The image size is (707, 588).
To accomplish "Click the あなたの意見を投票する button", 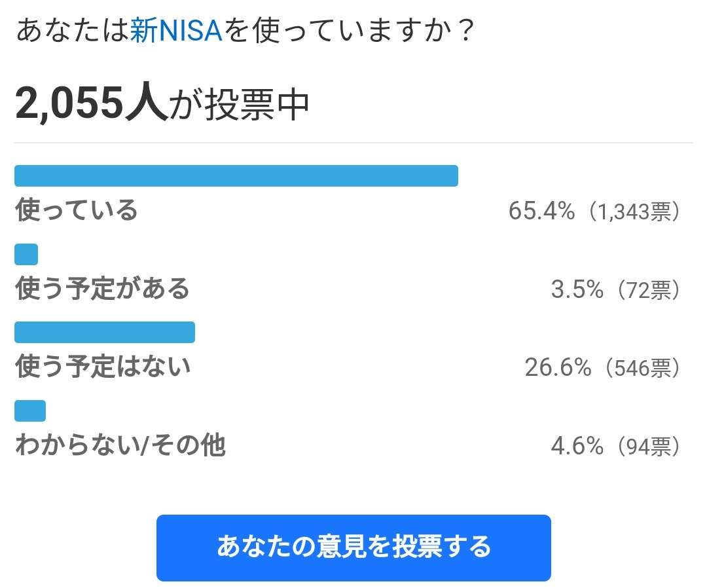I will tap(353, 547).
